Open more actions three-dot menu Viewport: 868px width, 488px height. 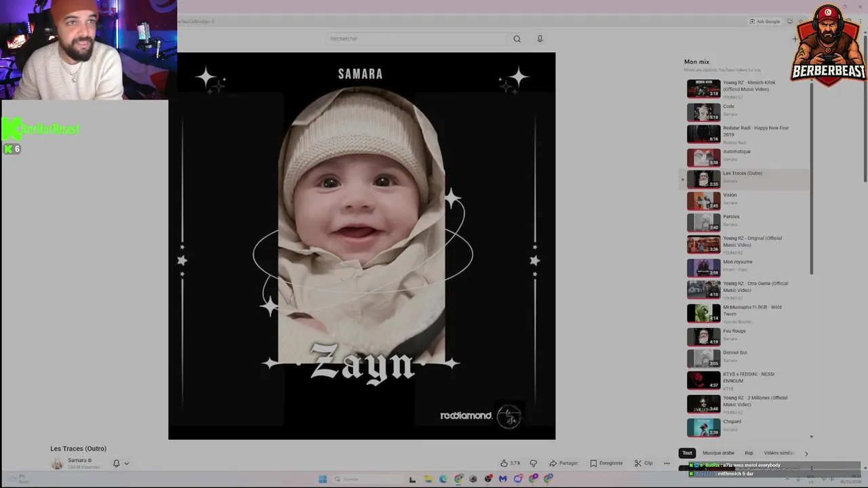667,463
